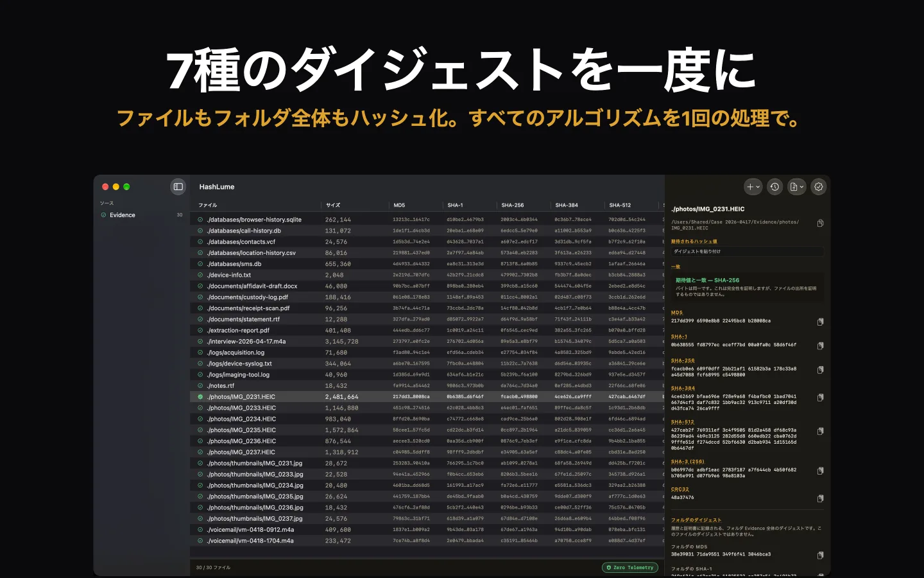Copy the SHA-384 digest value

820,398
